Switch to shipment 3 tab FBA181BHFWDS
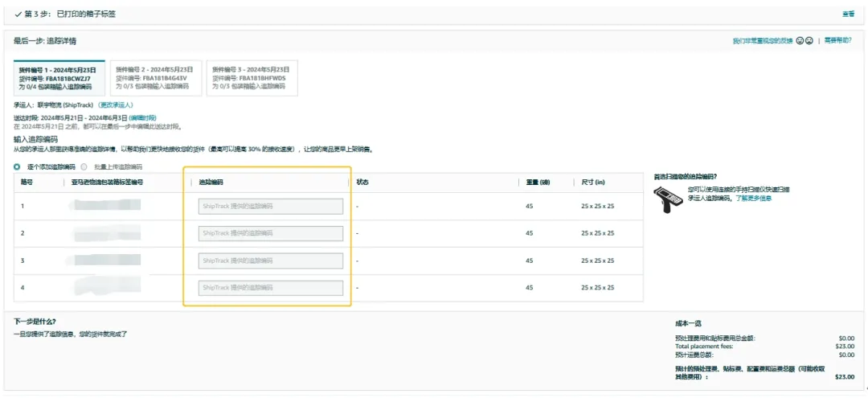Image resolution: width=868 pixels, height=398 pixels. coord(252,78)
